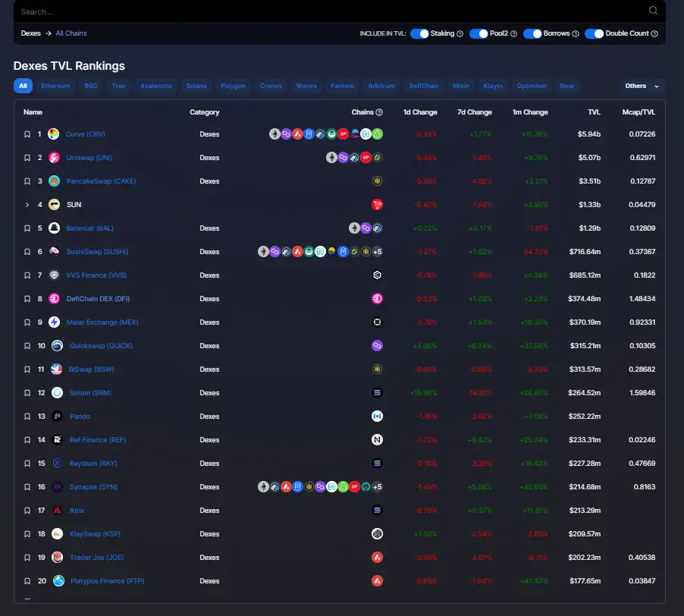Open the Ref Finance (REF) link
The width and height of the screenshot is (684, 616).
tap(98, 440)
